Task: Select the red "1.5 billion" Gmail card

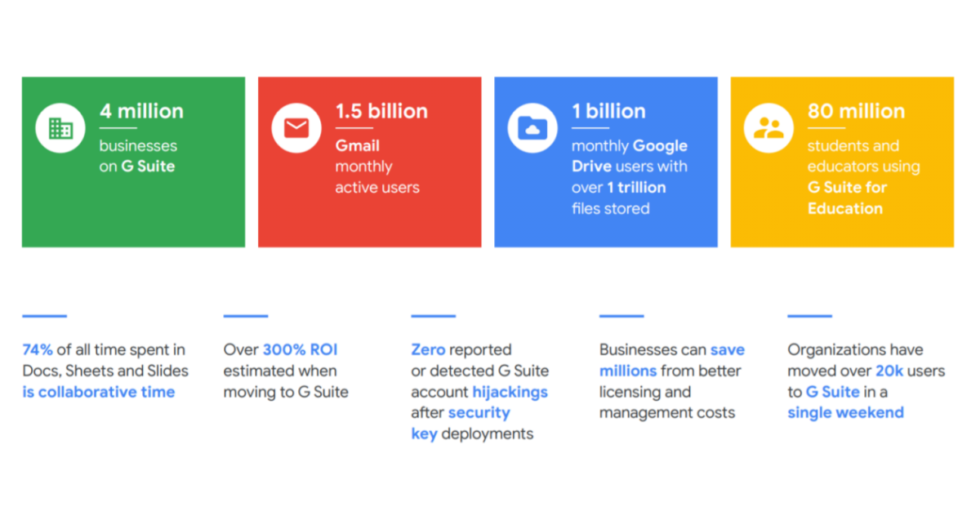Action: pos(369,162)
